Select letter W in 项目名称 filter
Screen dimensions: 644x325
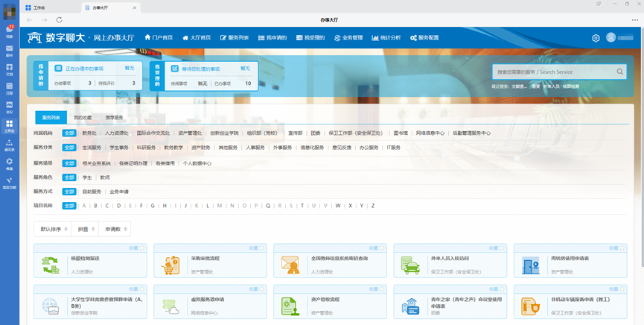[x=337, y=206]
